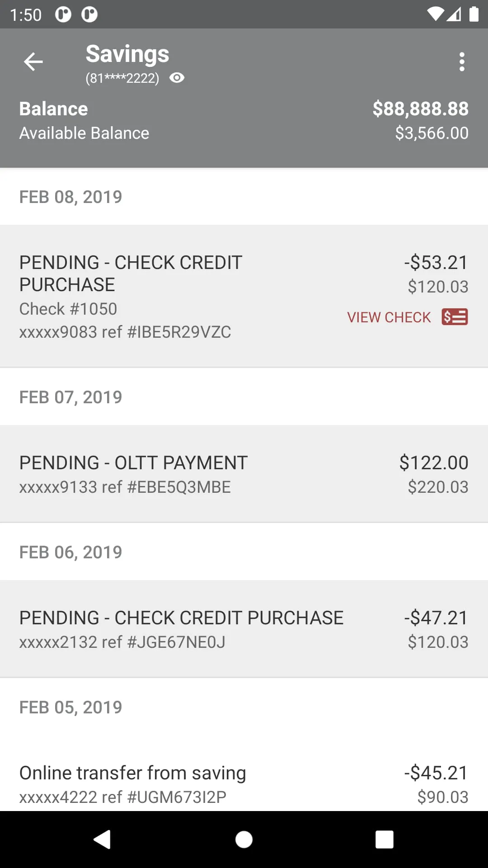
Task: Tap the FEB 08, 2019 date header
Action: point(70,197)
